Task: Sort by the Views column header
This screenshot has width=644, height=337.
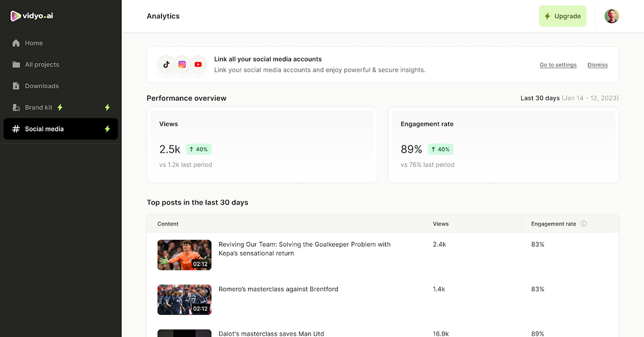Action: [441, 224]
